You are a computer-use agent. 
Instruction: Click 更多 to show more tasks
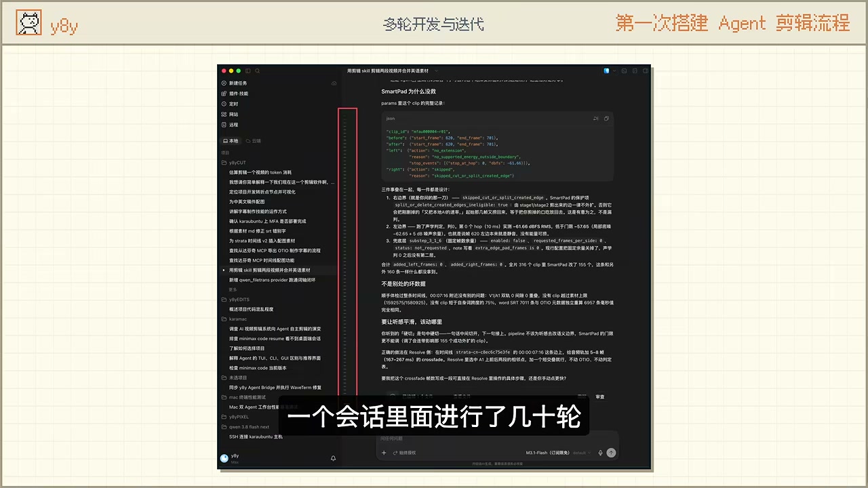point(233,289)
